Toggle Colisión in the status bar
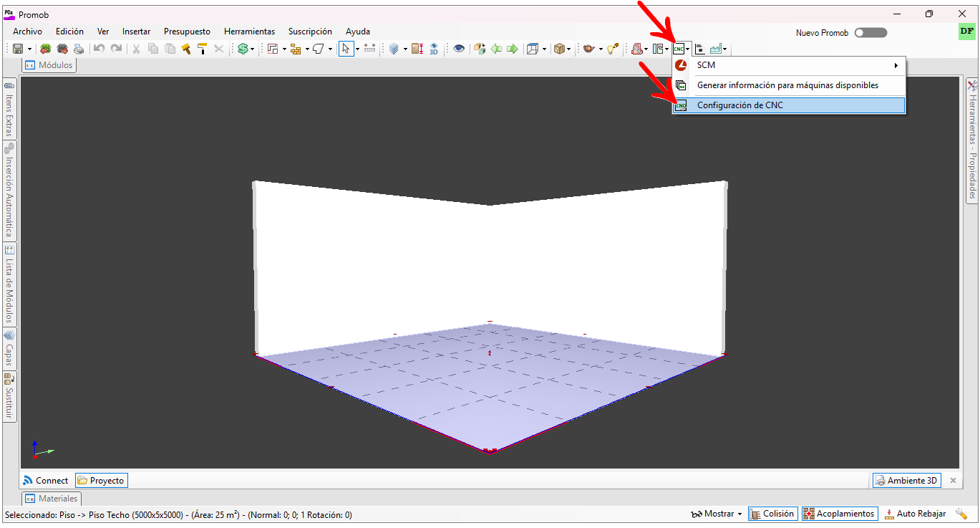Image resolution: width=980 pixels, height=528 pixels. [773, 514]
